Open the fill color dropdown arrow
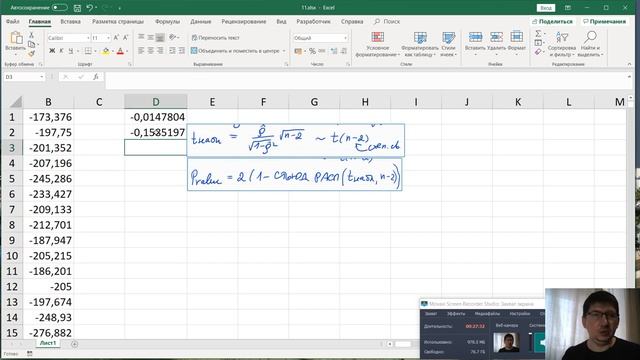Viewport: 640px width, 360px height. click(x=113, y=51)
